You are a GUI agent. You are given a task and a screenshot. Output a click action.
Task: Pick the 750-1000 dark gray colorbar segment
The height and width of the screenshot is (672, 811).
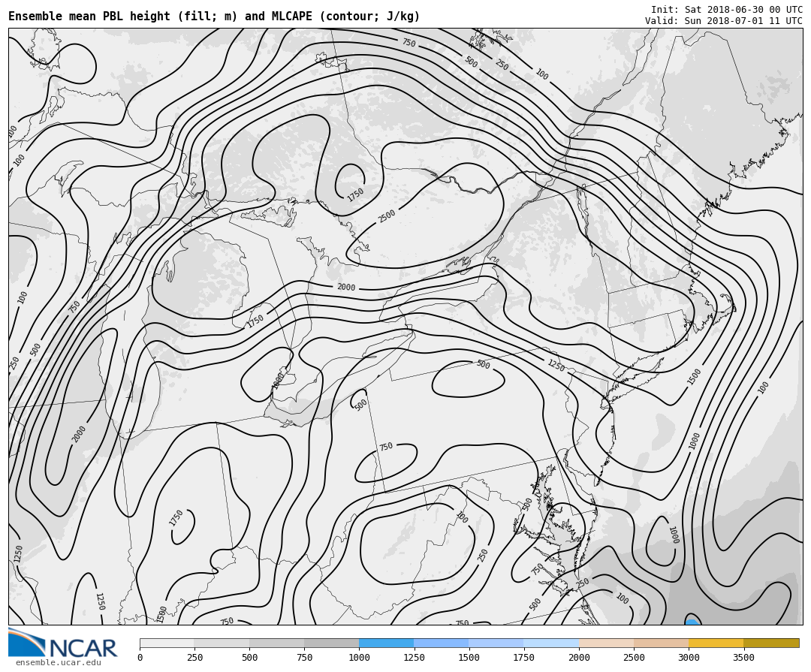332,643
